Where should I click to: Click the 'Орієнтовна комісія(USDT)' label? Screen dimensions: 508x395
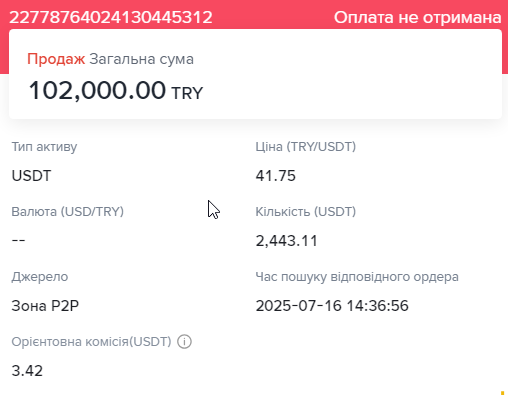(x=91, y=342)
